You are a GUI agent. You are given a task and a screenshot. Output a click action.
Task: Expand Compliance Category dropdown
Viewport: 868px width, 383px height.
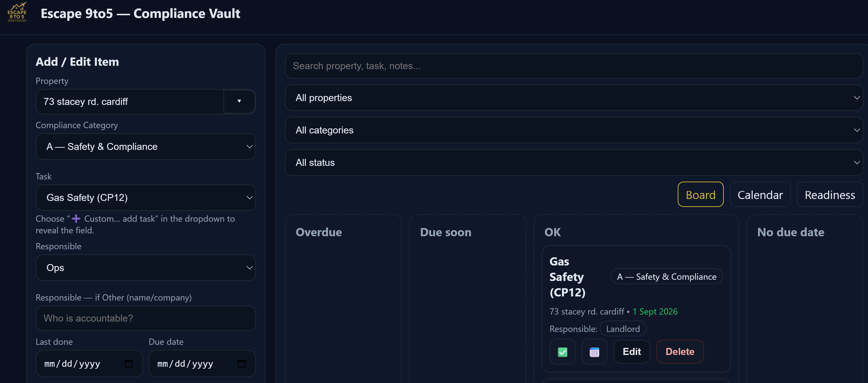coord(146,147)
